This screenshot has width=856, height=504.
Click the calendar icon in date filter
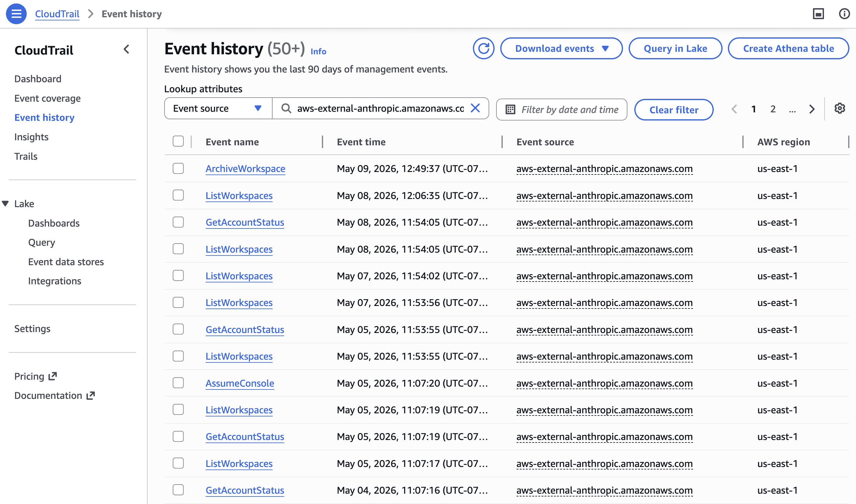click(510, 109)
